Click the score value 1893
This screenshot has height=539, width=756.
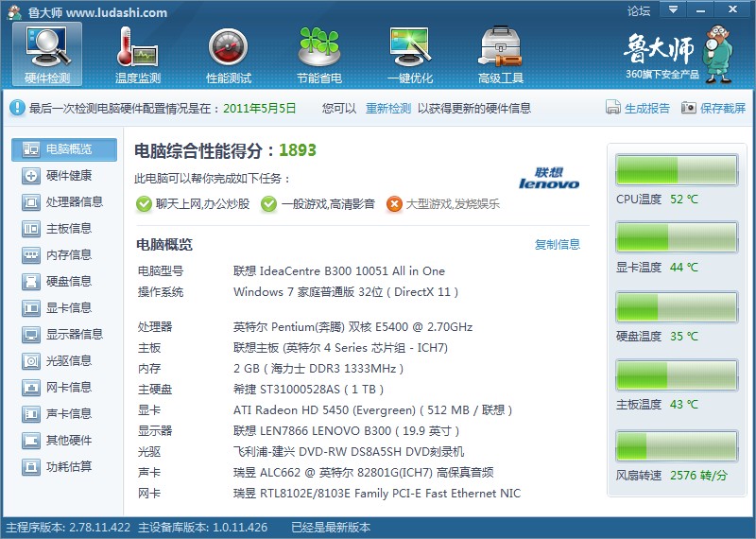pyautogui.click(x=298, y=150)
